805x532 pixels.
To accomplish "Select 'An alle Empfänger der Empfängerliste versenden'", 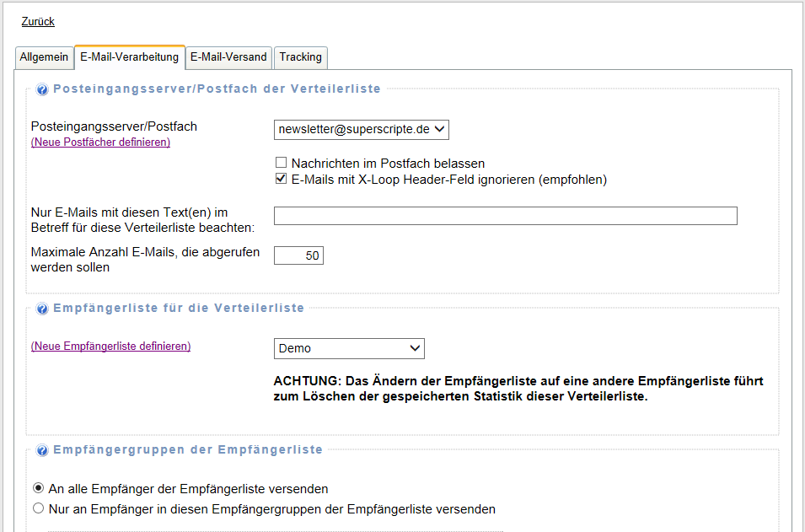I will tap(38, 488).
